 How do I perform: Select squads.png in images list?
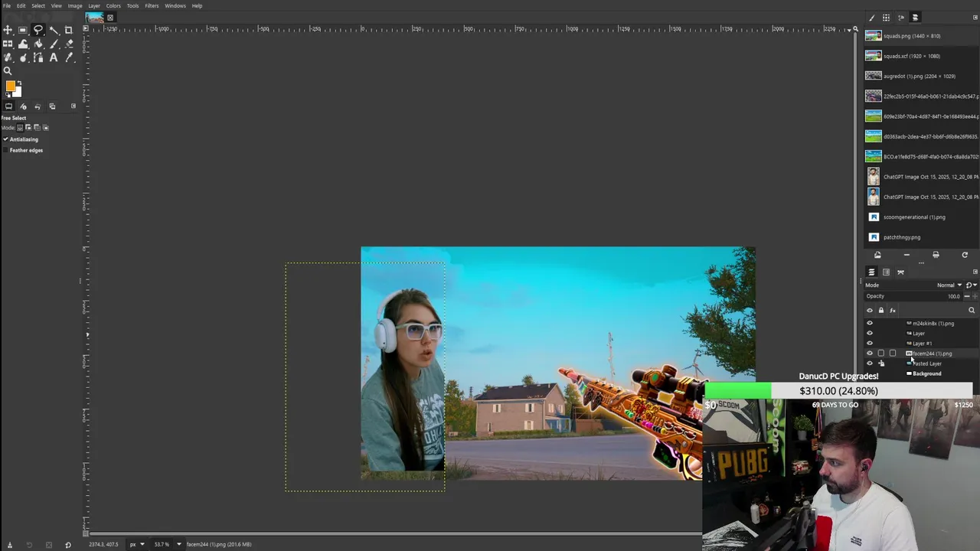click(x=920, y=36)
